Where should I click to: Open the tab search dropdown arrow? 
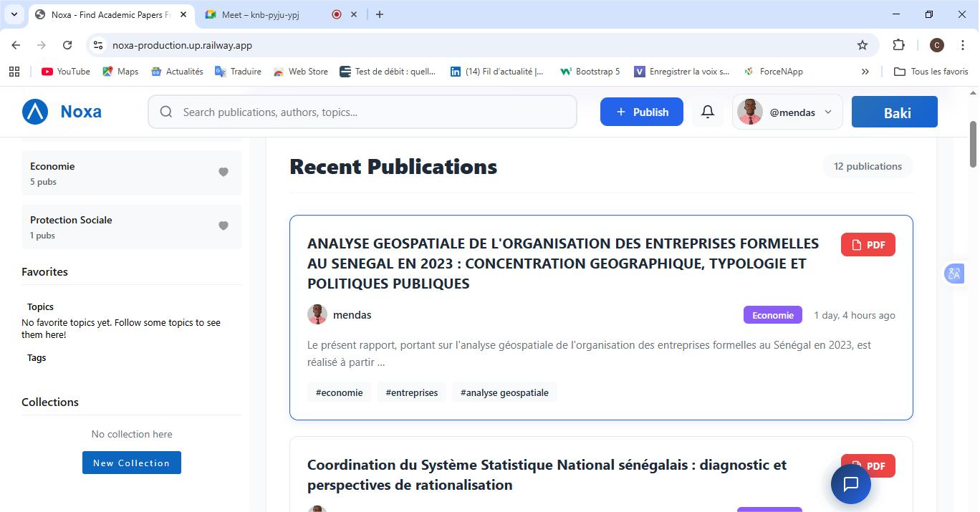coord(14,14)
